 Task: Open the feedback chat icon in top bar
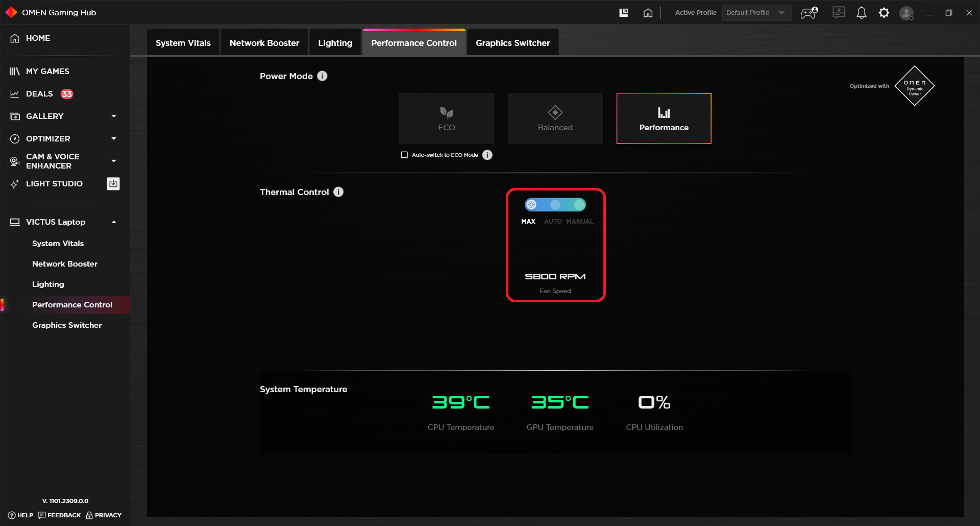[838, 13]
